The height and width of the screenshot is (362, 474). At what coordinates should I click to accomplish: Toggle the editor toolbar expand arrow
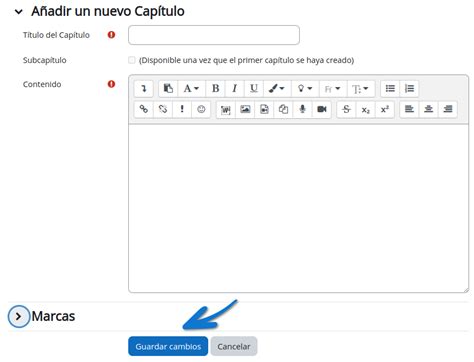(144, 89)
